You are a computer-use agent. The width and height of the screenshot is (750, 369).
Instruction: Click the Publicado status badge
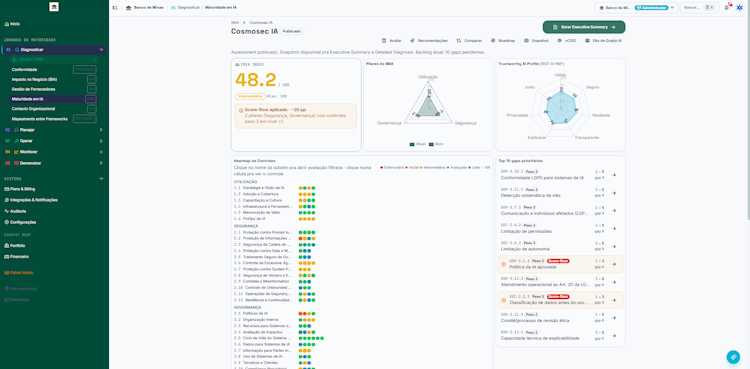click(x=292, y=31)
